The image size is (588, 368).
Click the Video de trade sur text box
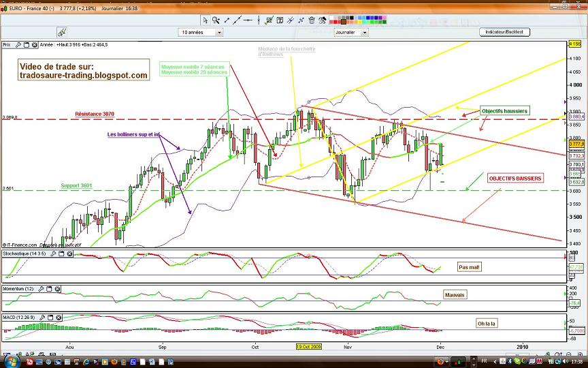tap(84, 71)
